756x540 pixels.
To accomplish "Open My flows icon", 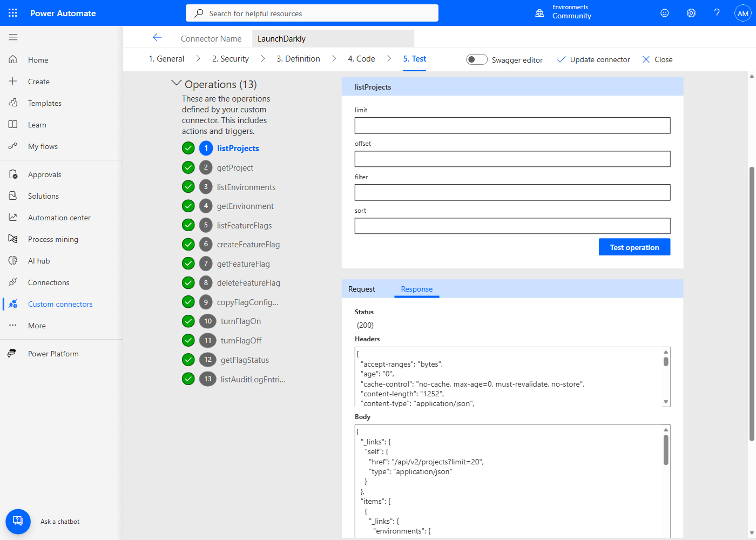I will 13,146.
